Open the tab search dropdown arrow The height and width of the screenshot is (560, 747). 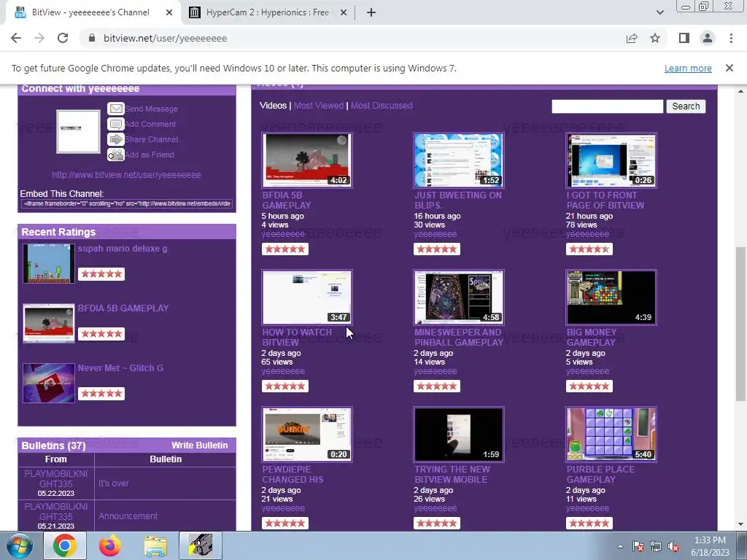tap(659, 12)
